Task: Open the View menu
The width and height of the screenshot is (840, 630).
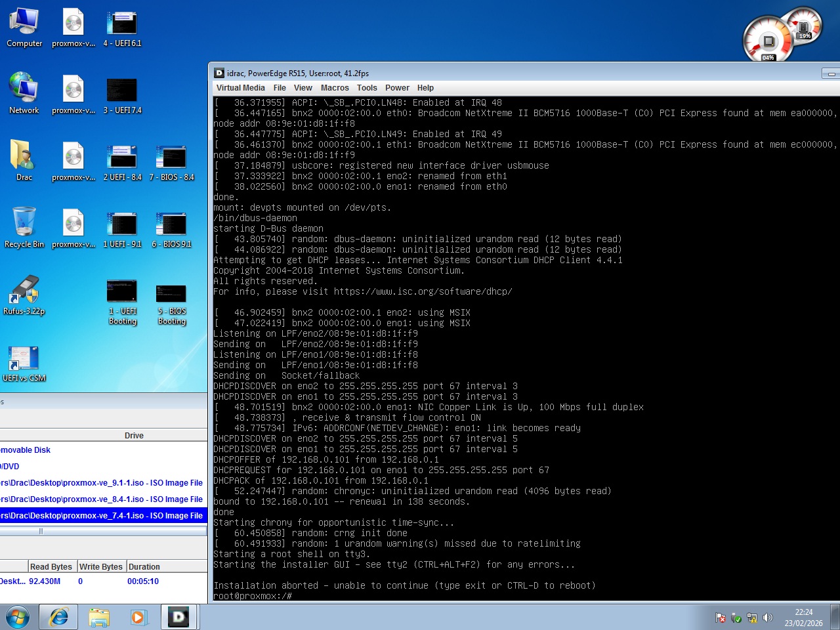Action: click(303, 88)
